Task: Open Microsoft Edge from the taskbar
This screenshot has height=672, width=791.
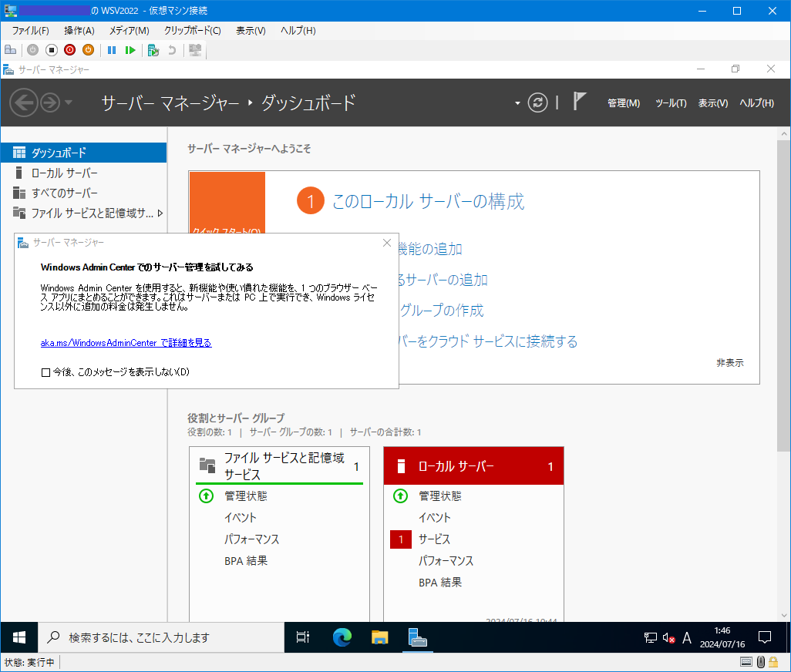Action: click(x=341, y=637)
